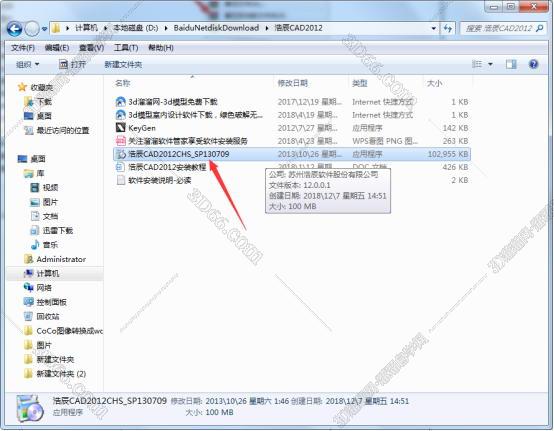Viewport: 554px width, 431px height.
Task: Open 控制面板 in navigation pane
Action: click(x=52, y=302)
